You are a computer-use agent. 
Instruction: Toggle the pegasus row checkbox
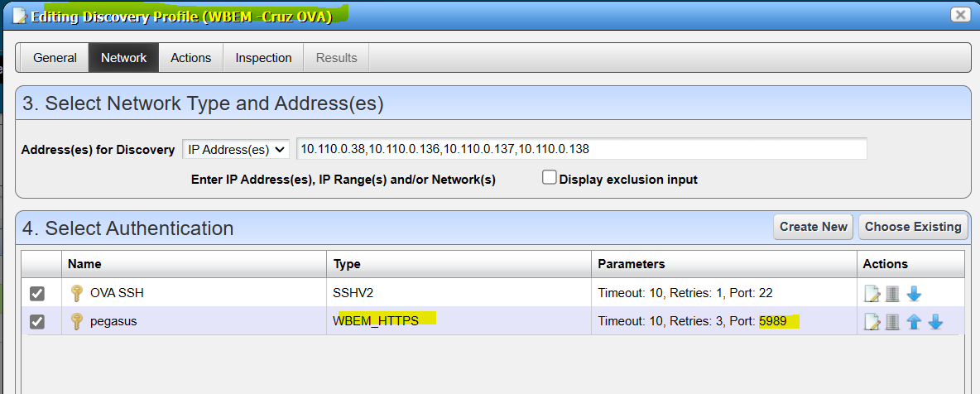(37, 321)
